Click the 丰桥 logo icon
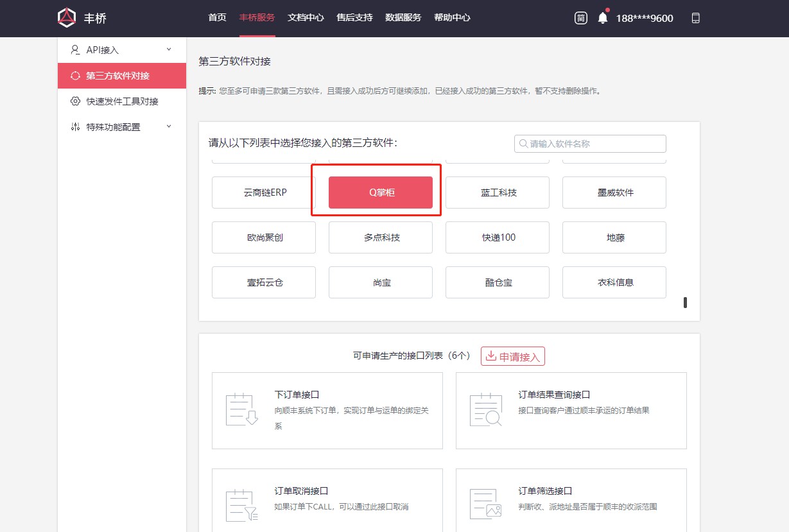 pyautogui.click(x=67, y=18)
